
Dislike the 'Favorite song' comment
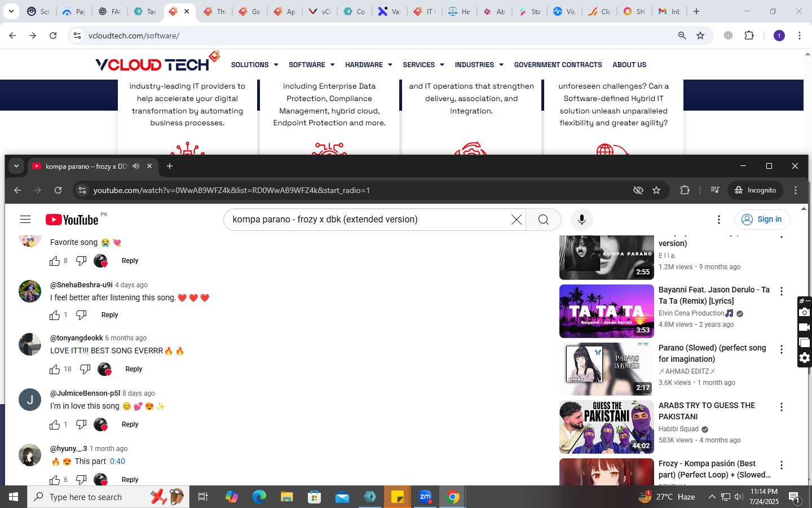point(81,261)
